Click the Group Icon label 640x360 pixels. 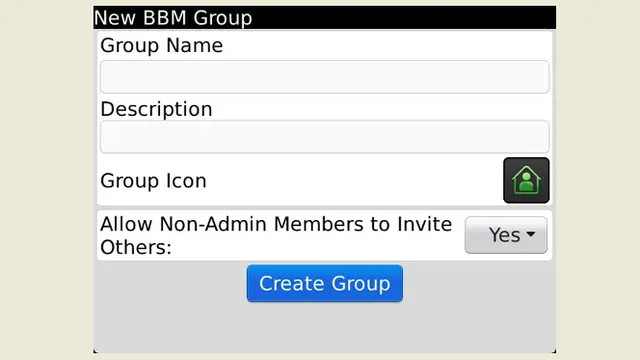pos(153,181)
